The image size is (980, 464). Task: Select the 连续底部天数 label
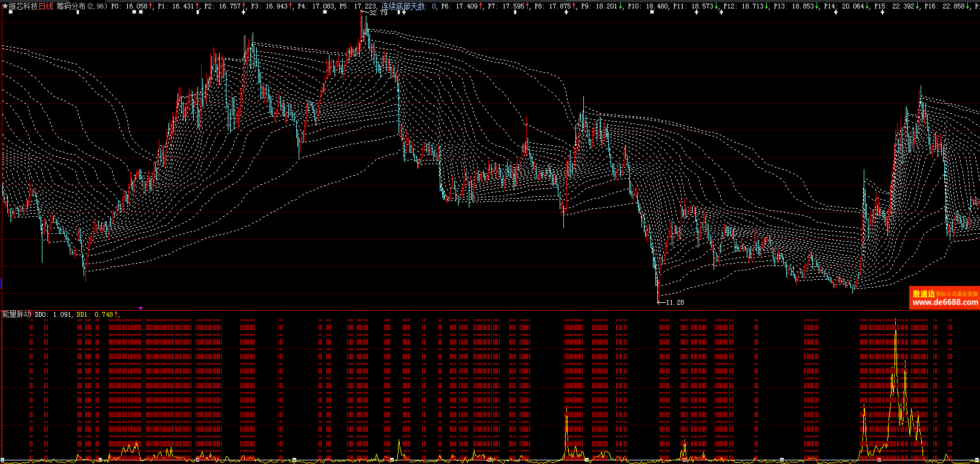(x=403, y=6)
